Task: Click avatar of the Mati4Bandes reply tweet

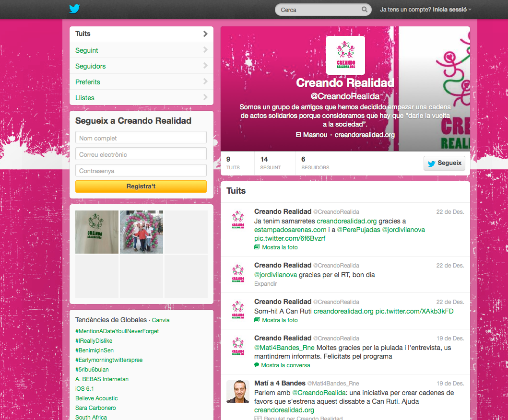Action: [x=238, y=346]
